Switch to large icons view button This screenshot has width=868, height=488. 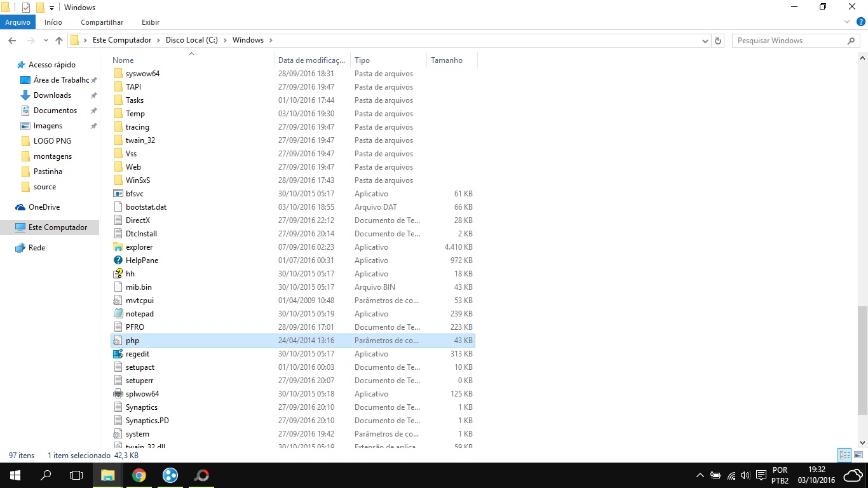[x=858, y=456]
